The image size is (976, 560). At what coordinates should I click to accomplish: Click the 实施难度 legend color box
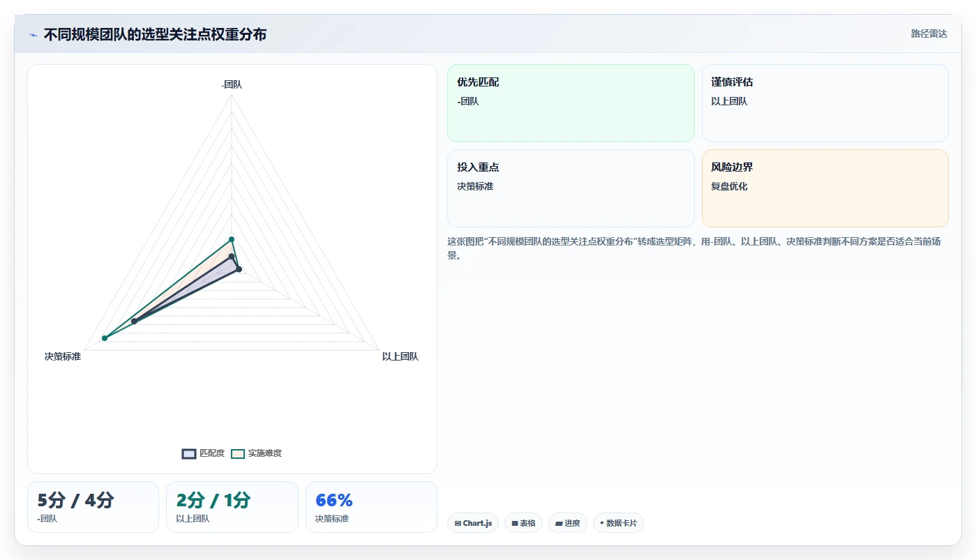coord(238,453)
